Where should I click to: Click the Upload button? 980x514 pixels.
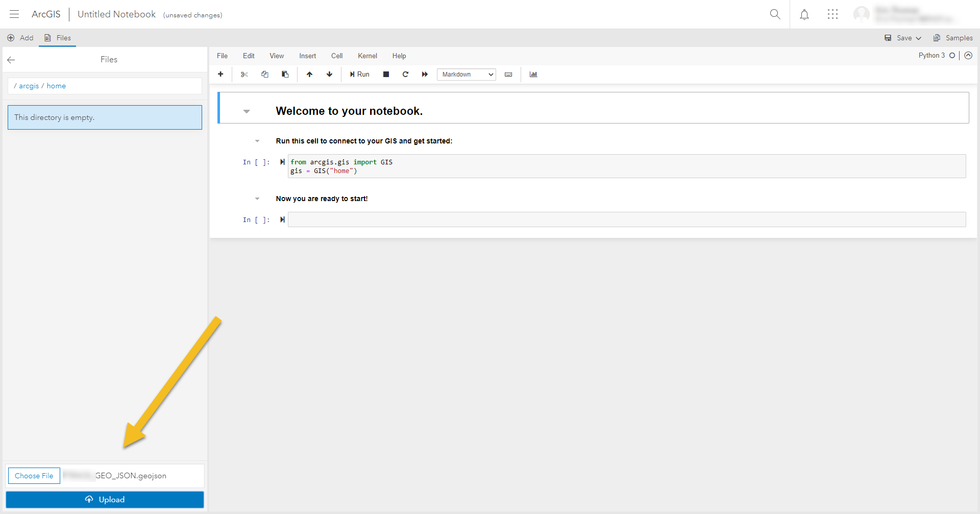[105, 500]
